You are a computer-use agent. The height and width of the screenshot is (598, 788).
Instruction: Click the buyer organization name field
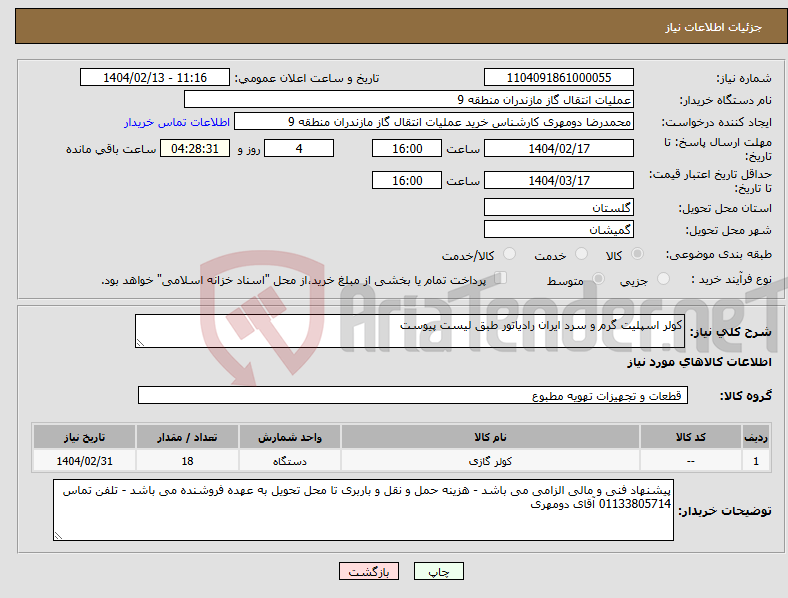click(x=409, y=99)
